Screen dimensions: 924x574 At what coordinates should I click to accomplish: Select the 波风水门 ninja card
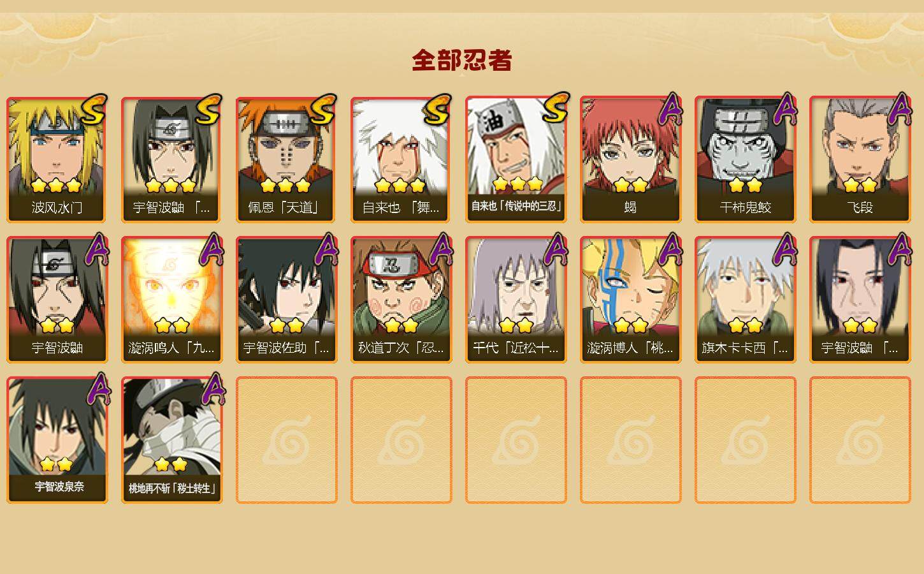pyautogui.click(x=57, y=159)
